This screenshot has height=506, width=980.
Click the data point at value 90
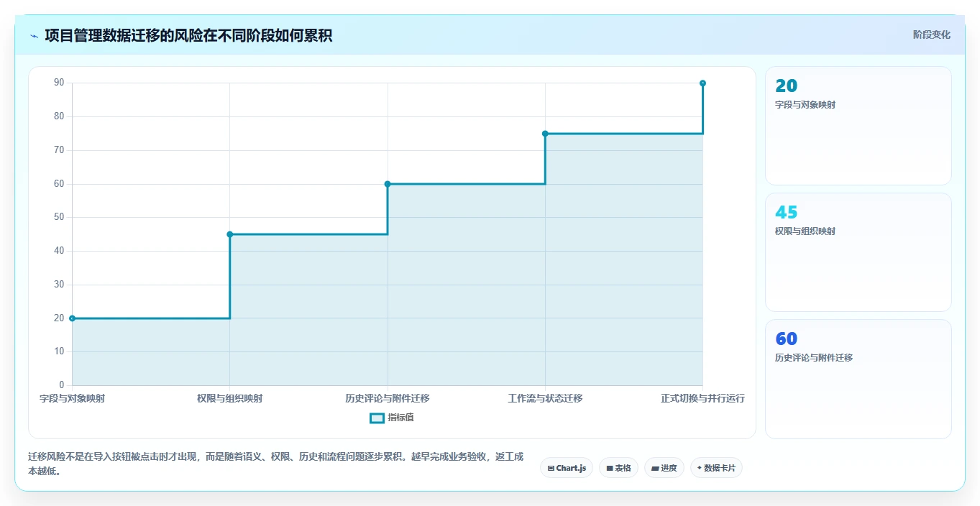coord(702,83)
